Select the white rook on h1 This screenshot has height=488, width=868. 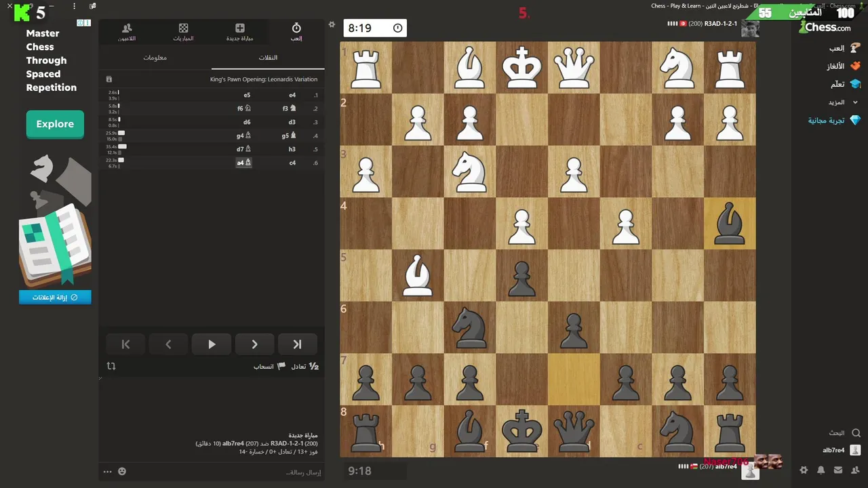tap(366, 67)
